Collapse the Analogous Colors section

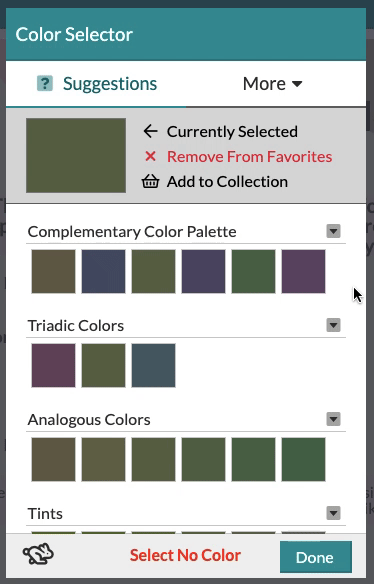333,419
